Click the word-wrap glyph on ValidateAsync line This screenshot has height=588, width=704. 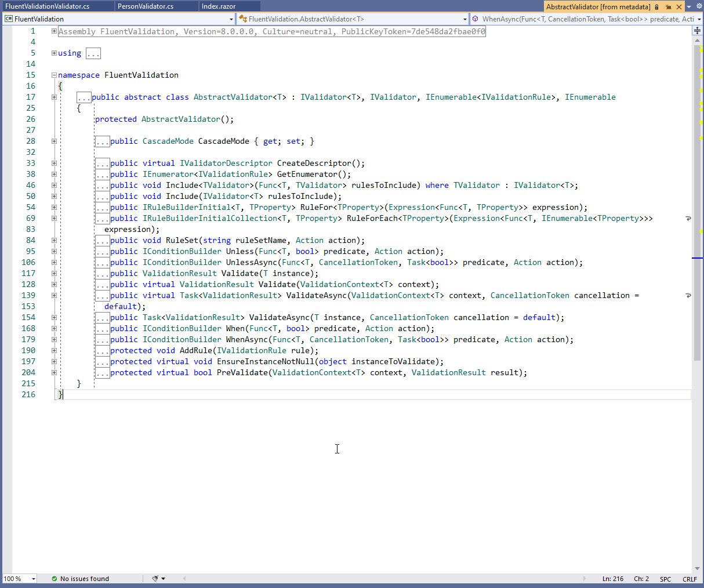pyautogui.click(x=688, y=296)
